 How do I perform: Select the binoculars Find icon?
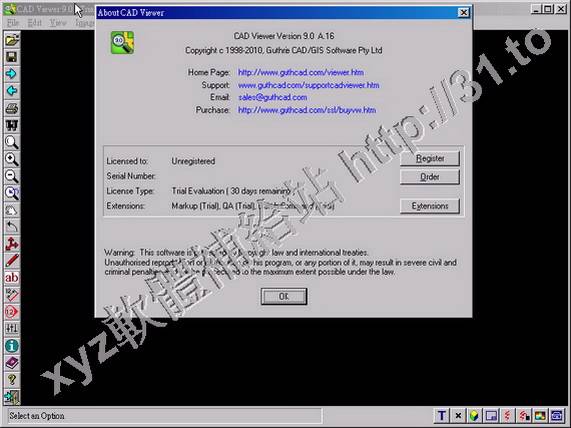coord(12,125)
